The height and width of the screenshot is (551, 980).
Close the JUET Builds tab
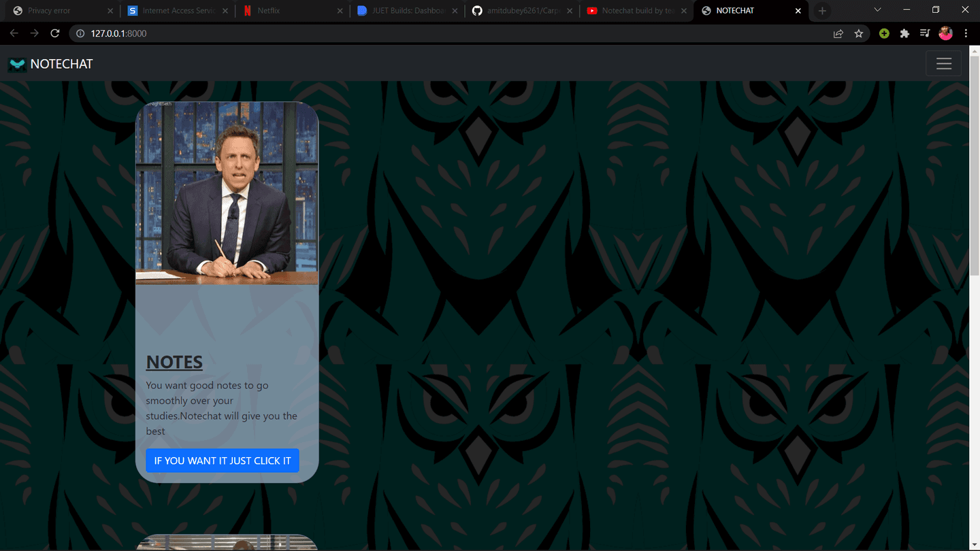pos(455,11)
